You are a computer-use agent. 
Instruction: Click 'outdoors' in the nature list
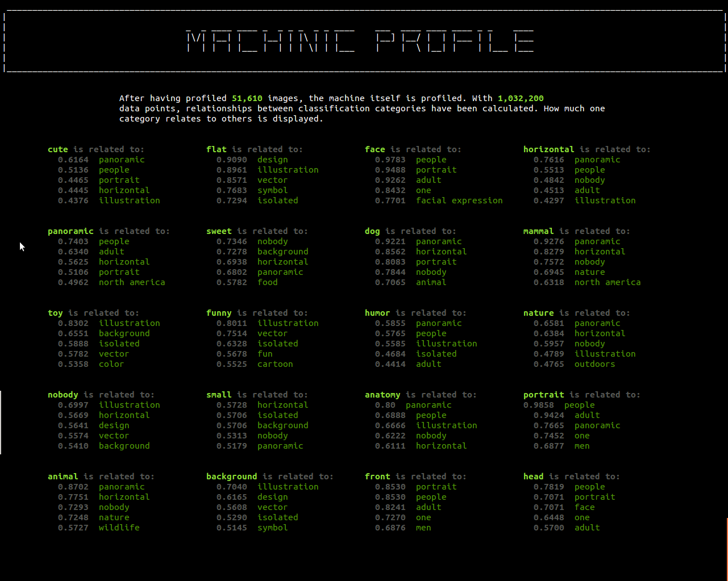pyautogui.click(x=594, y=364)
